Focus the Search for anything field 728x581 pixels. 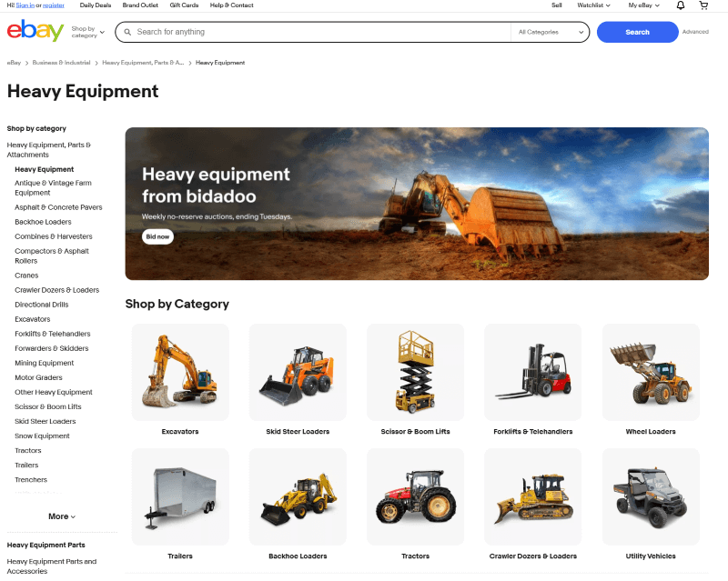click(x=318, y=32)
